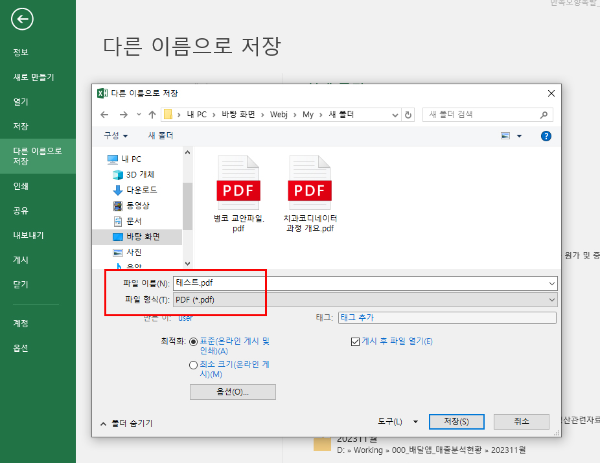Image resolution: width=600 pixels, height=463 pixels.
Task: Open 열기 in backstage menu
Action: (21, 102)
